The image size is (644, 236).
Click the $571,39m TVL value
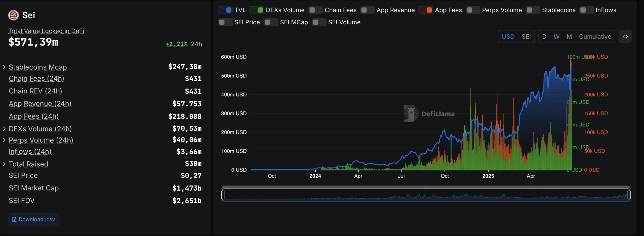point(33,42)
